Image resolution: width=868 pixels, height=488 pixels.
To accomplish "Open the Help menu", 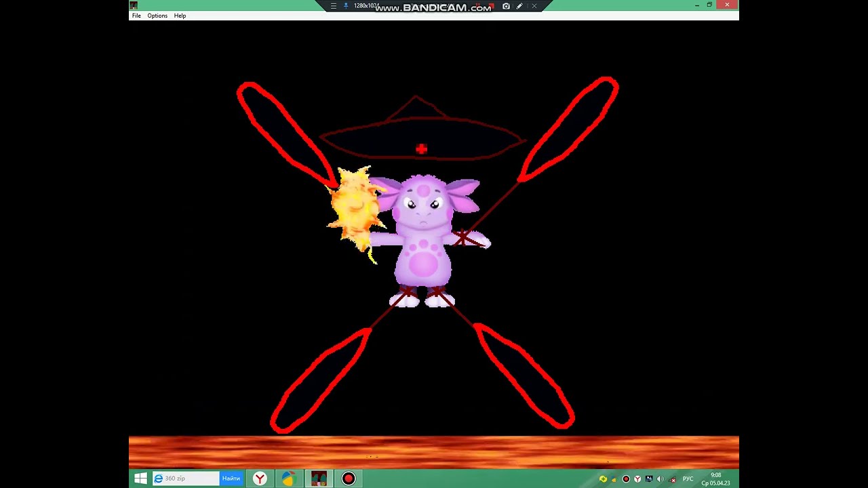I will pos(180,16).
